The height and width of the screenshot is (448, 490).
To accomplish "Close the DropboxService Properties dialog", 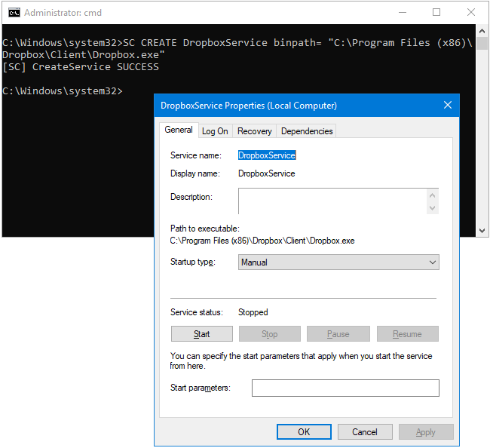I will tap(448, 105).
